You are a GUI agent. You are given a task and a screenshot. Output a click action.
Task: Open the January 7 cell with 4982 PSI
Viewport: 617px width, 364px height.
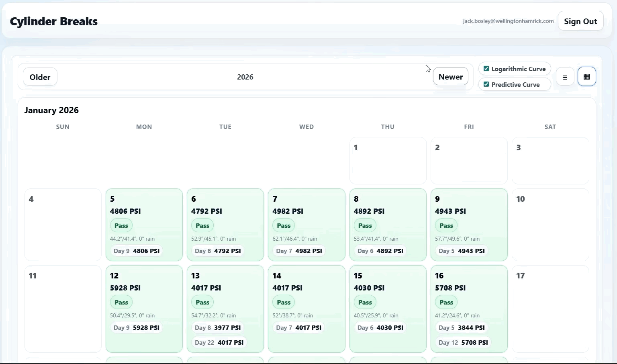(x=306, y=225)
